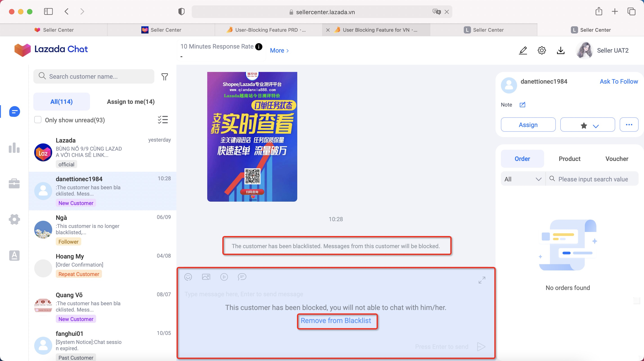Click the pencil edit icon in header
Image resolution: width=644 pixels, height=361 pixels.
pos(523,50)
